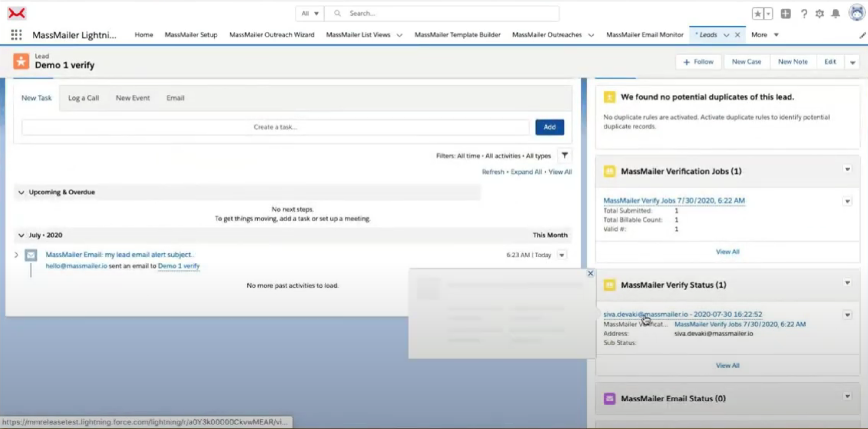The width and height of the screenshot is (868, 429).
Task: Click the Edit button
Action: coord(830,62)
